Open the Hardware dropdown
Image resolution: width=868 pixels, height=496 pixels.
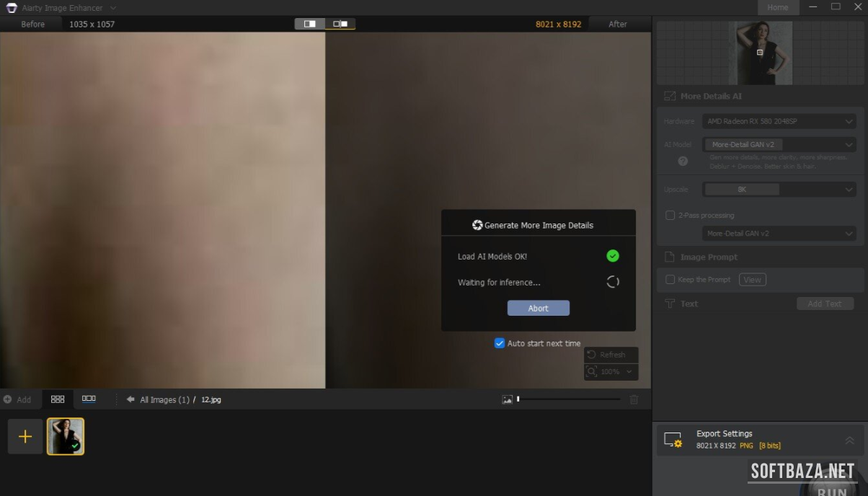click(779, 122)
